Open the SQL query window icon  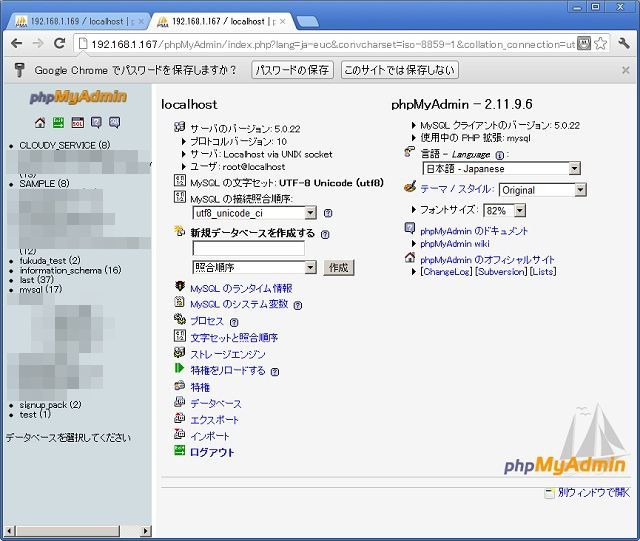[x=78, y=122]
